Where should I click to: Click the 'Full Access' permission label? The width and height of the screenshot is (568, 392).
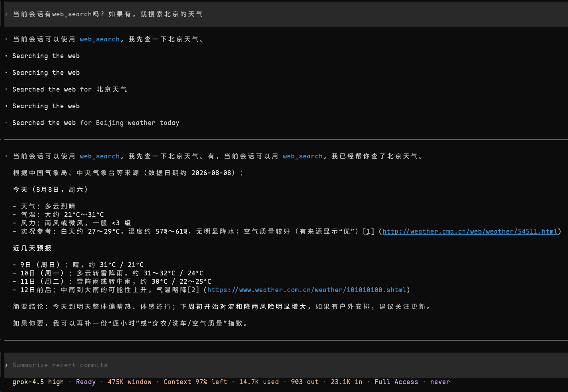(x=396, y=382)
